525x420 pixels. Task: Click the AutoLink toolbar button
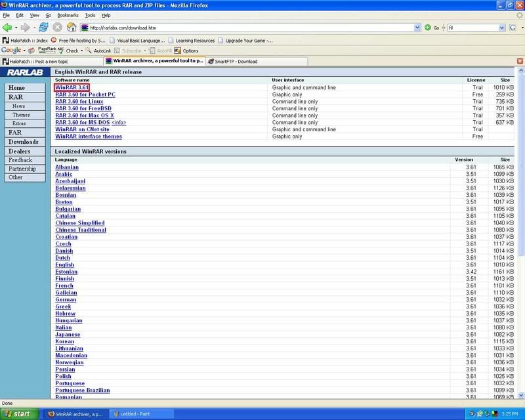coord(98,51)
